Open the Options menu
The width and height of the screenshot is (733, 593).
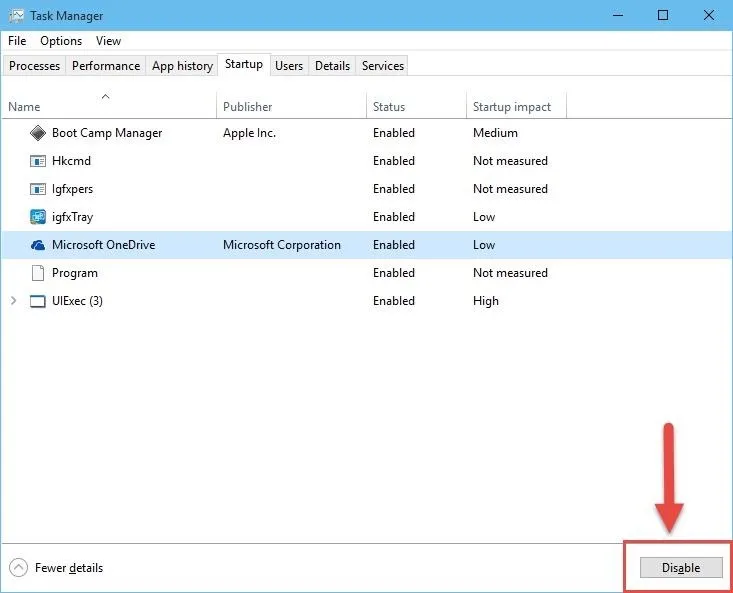tap(61, 41)
